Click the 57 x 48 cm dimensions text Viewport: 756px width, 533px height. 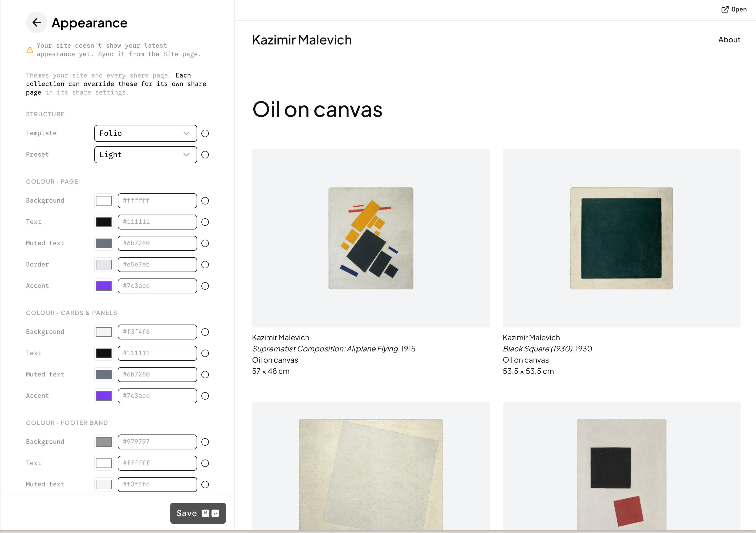[271, 371]
